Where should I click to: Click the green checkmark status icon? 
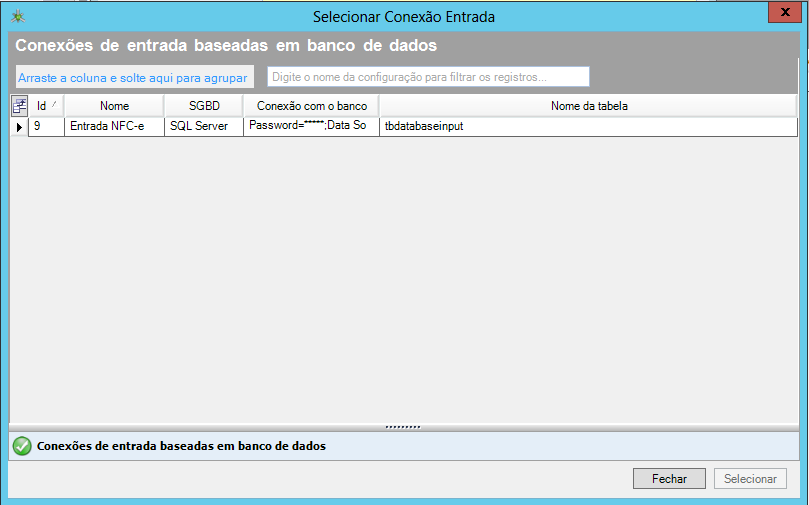[x=22, y=446]
